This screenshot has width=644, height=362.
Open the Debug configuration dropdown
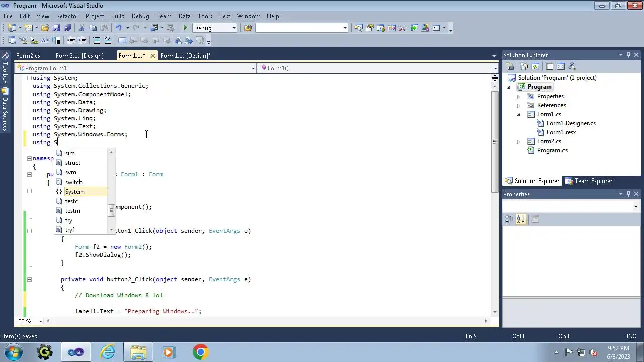pyautogui.click(x=234, y=28)
